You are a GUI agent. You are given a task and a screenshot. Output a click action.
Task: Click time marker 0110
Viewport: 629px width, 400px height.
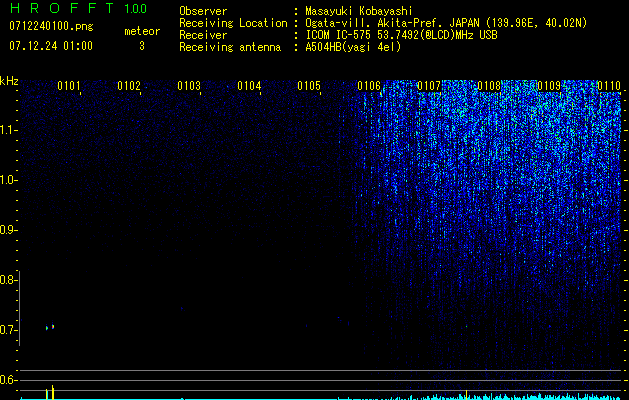(609, 86)
